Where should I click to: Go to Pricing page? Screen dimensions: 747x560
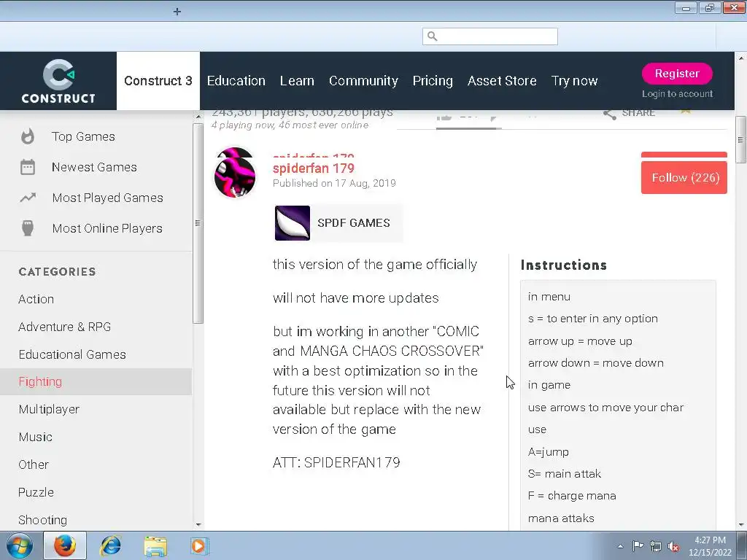433,81
